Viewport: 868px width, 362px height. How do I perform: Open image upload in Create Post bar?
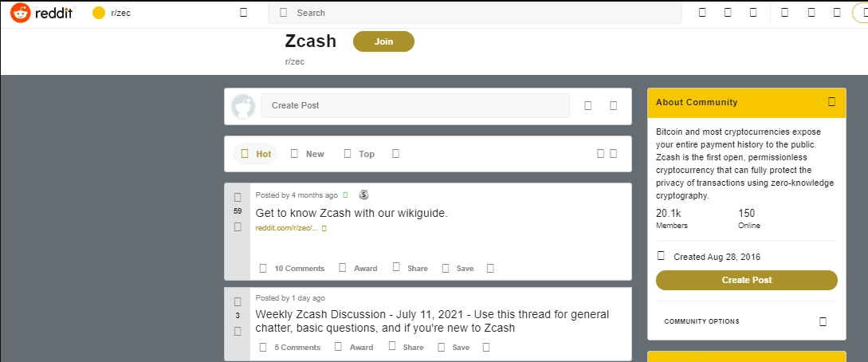pos(587,105)
